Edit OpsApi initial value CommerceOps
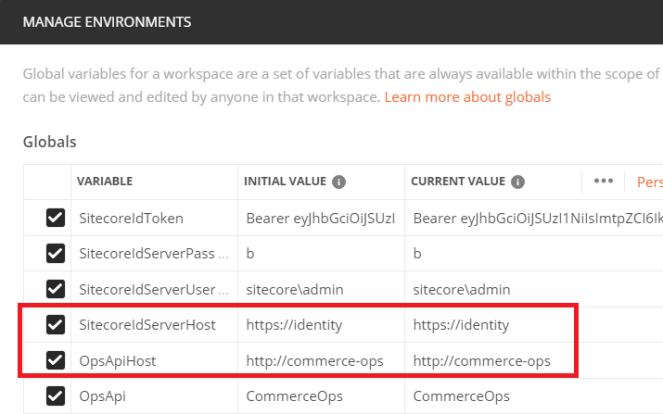The width and height of the screenshot is (663, 414). click(x=321, y=396)
